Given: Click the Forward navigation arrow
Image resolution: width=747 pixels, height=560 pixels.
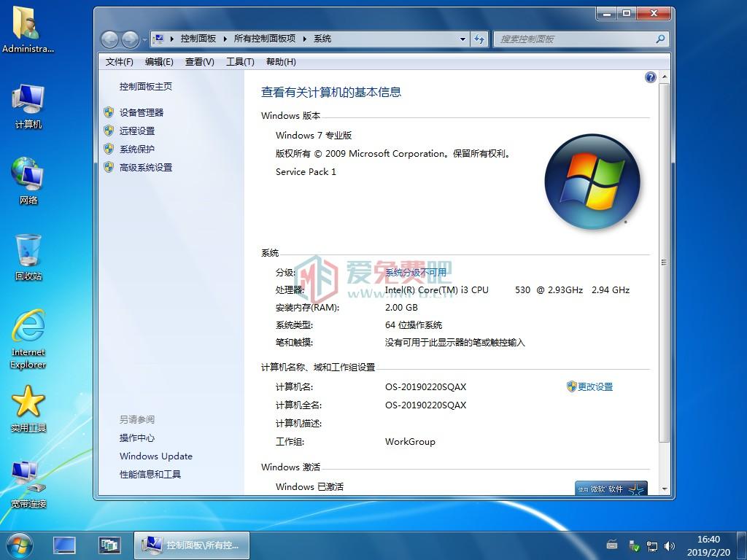Looking at the screenshot, I should [x=130, y=39].
